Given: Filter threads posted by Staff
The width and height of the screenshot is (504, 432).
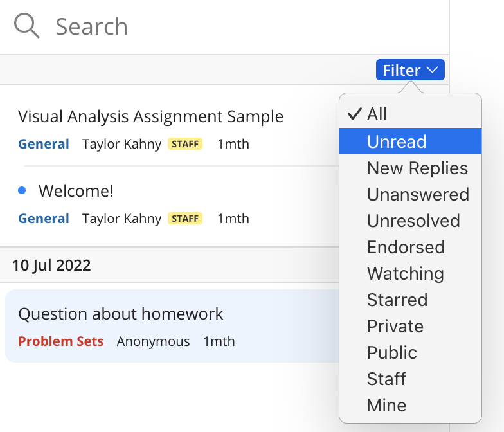Looking at the screenshot, I should pyautogui.click(x=386, y=379).
